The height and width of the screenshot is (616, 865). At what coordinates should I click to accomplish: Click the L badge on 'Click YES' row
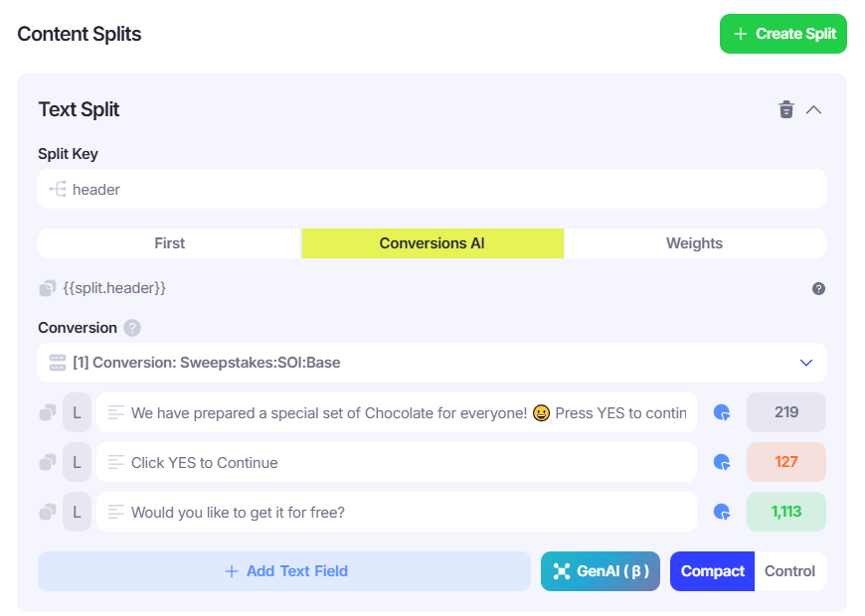point(77,462)
